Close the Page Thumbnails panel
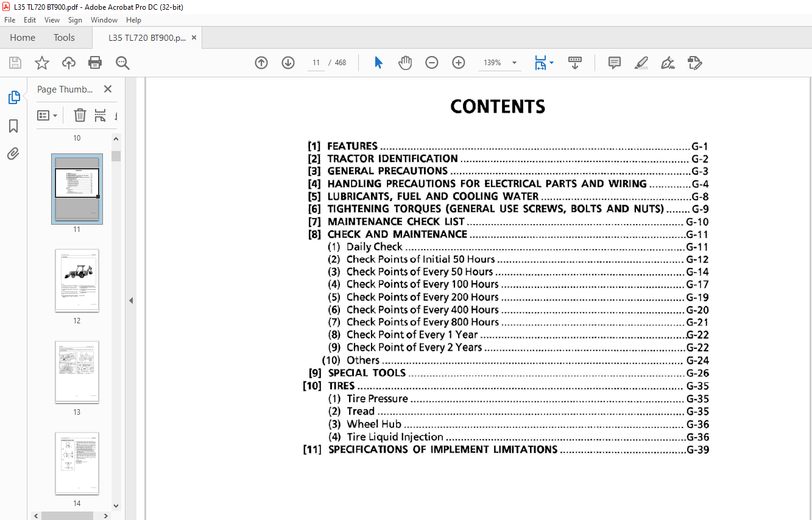Viewport: 812px width, 520px height. click(108, 89)
